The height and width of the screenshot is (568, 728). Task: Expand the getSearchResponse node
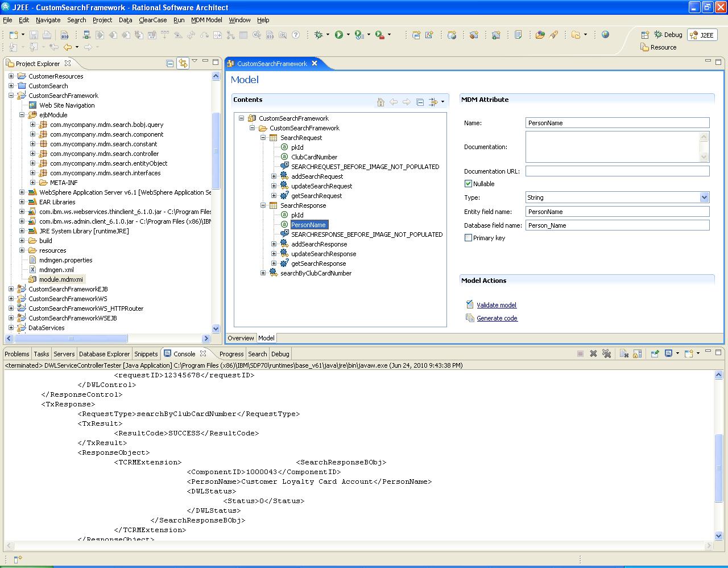[274, 264]
